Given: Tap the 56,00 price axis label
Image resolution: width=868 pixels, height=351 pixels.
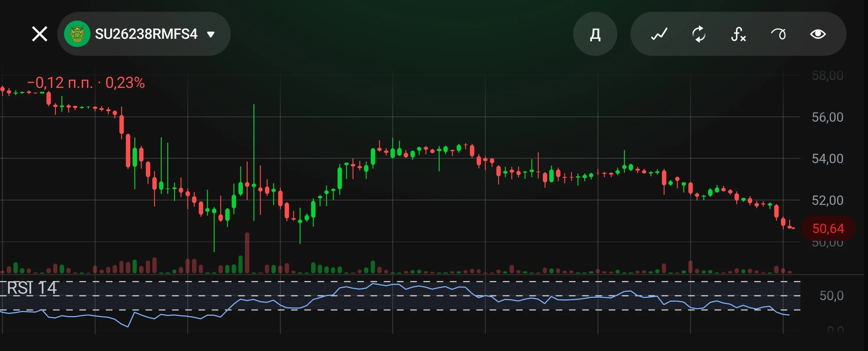Looking at the screenshot, I should [827, 117].
